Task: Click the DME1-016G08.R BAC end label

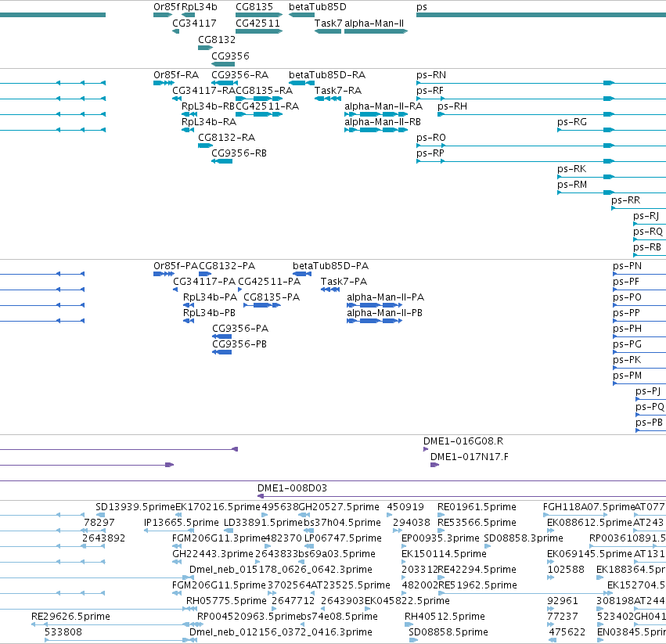Action: coord(463,441)
